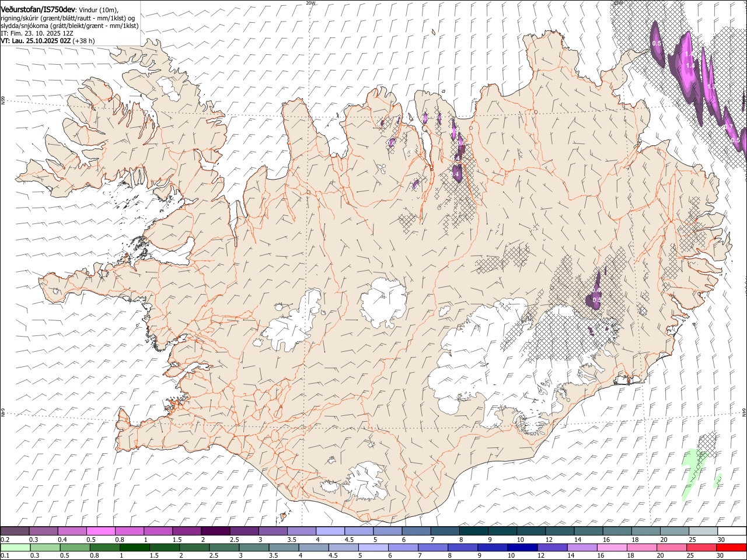Click the Veðurstofan/IS750dev title text

click(38, 10)
